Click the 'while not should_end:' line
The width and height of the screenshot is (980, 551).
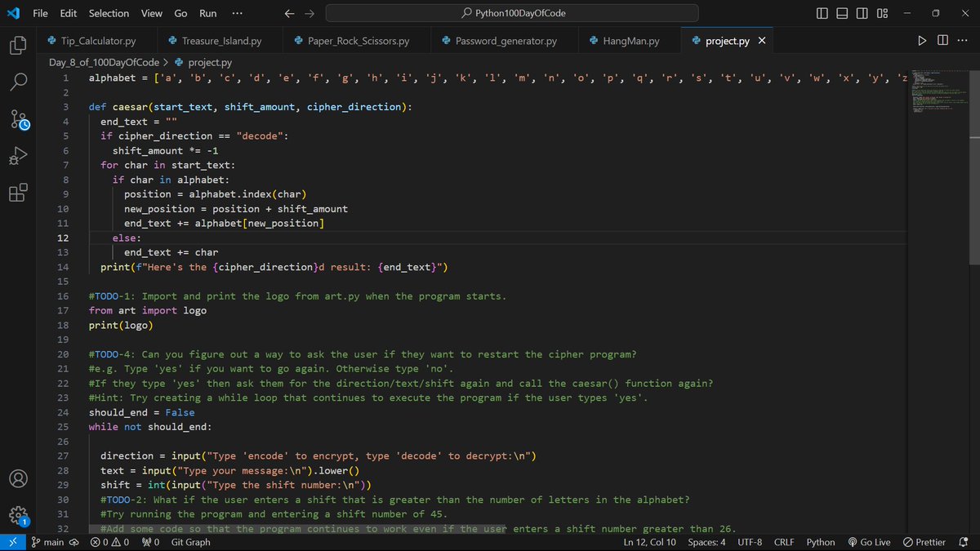click(x=150, y=427)
